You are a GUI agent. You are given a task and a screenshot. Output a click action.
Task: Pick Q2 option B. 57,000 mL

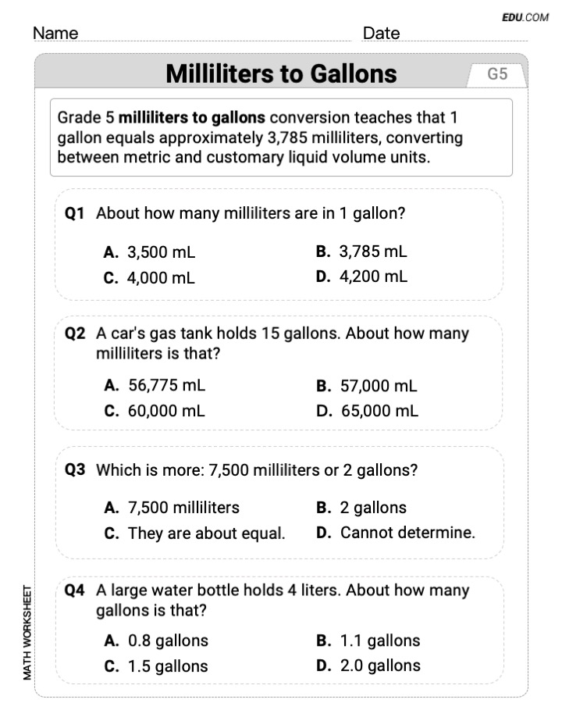pyautogui.click(x=367, y=386)
